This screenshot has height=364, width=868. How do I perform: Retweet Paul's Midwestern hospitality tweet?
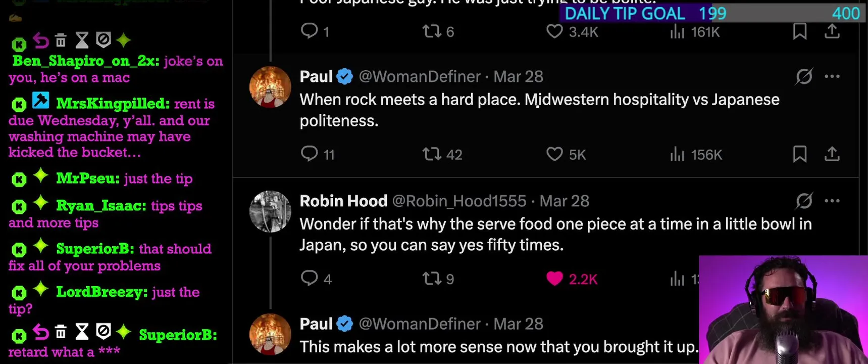432,154
